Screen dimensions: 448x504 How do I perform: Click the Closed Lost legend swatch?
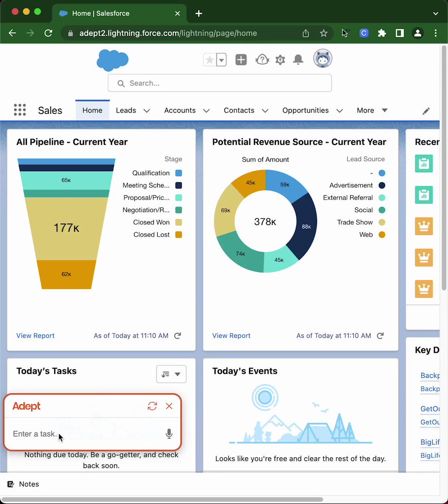coord(178,234)
